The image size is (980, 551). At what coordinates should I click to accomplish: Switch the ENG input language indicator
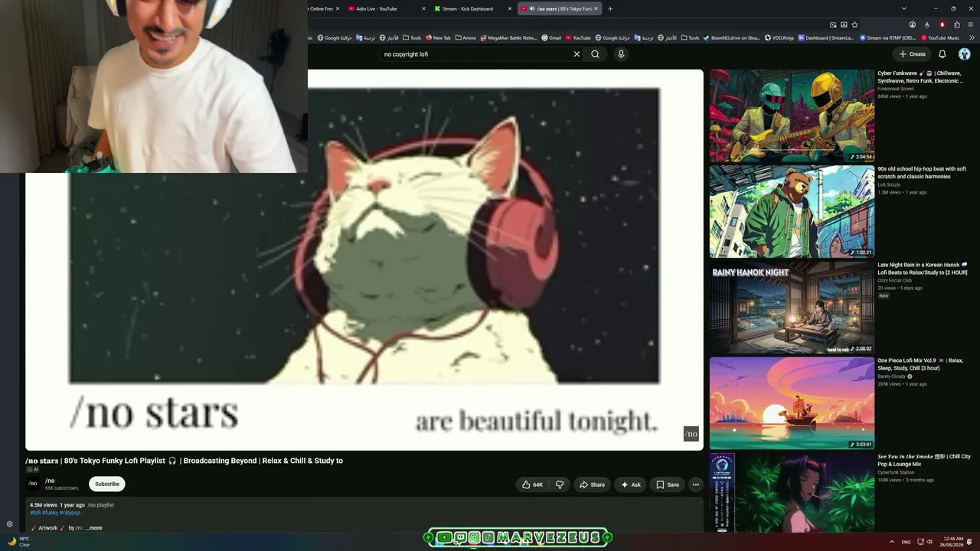click(906, 542)
